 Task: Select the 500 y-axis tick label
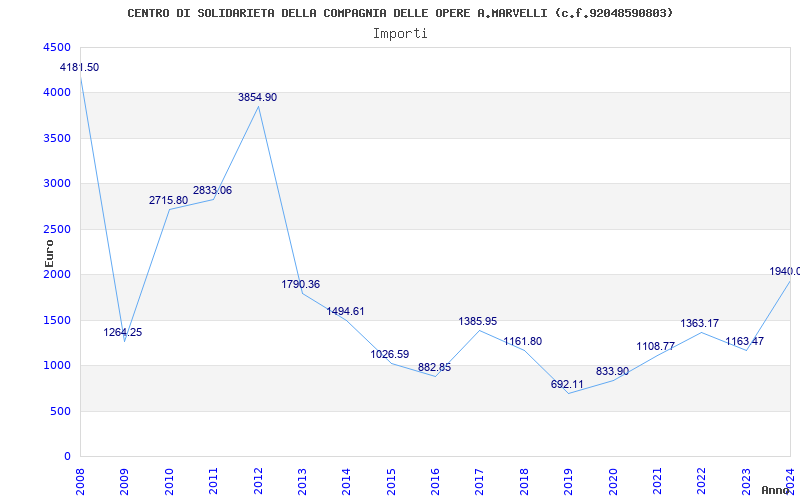coord(61,411)
